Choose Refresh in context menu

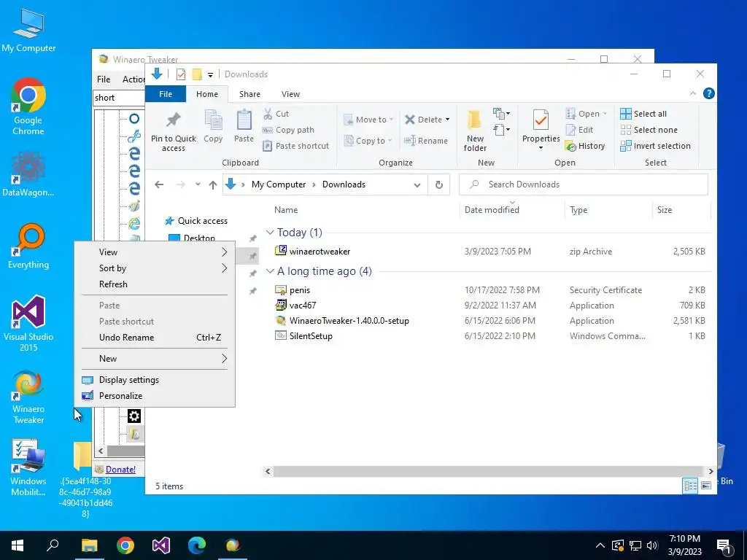click(155, 284)
